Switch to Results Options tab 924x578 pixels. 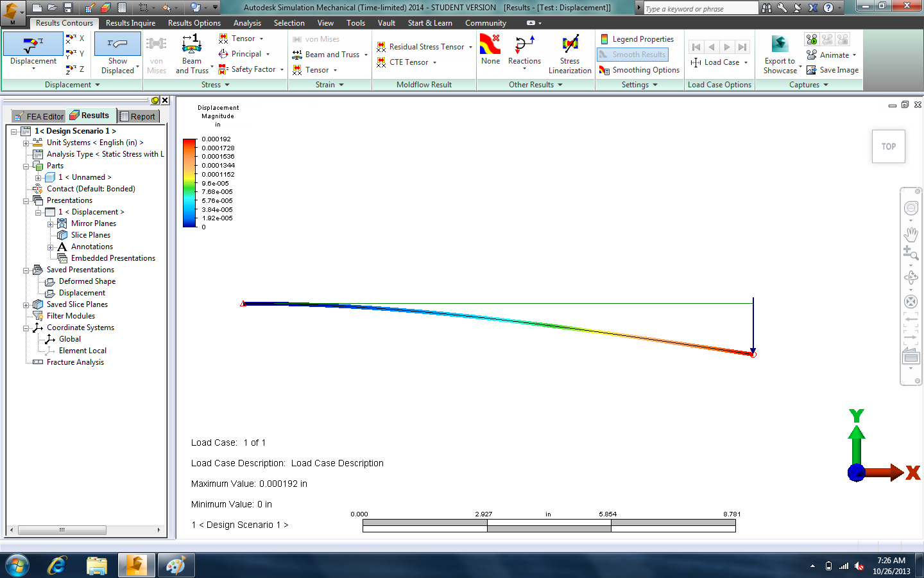(194, 23)
